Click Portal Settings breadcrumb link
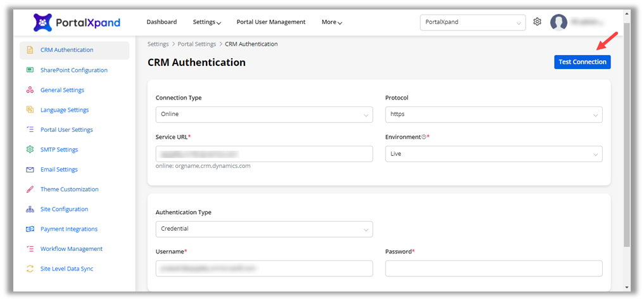This screenshot has width=644, height=301. pyautogui.click(x=196, y=44)
